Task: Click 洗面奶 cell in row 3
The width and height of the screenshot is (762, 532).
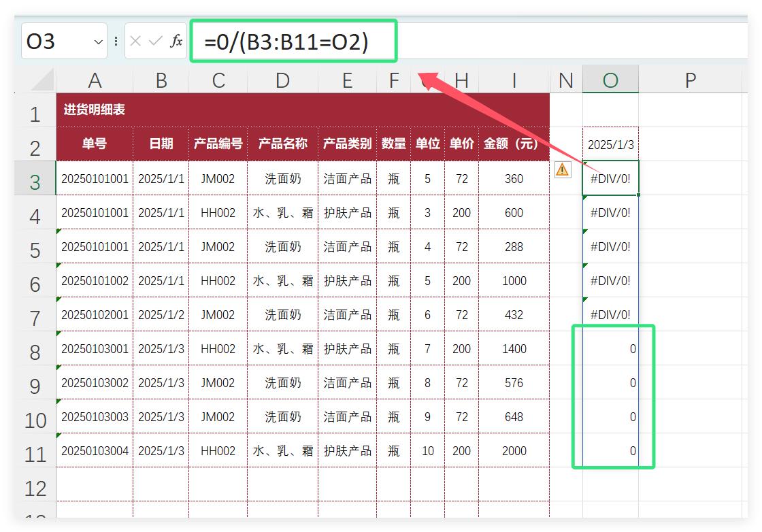Action: [283, 178]
